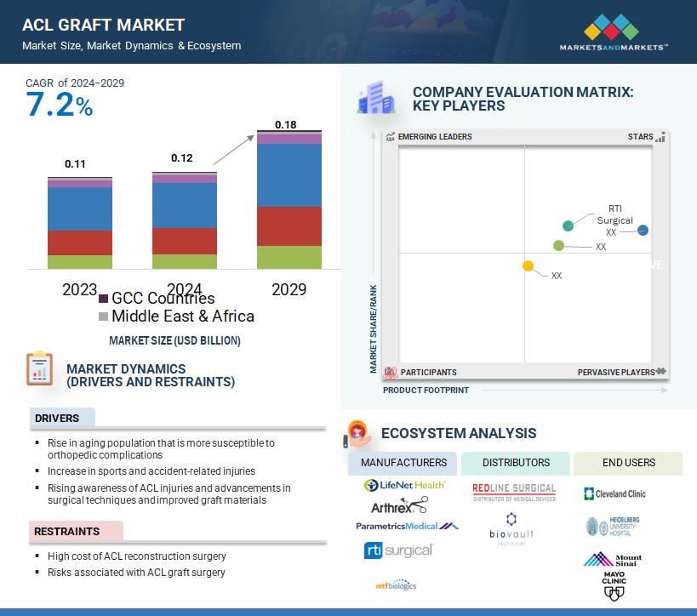This screenshot has height=616, width=697.
Task: Click the Stars quadrant bar-chart icon
Action: coord(660,137)
